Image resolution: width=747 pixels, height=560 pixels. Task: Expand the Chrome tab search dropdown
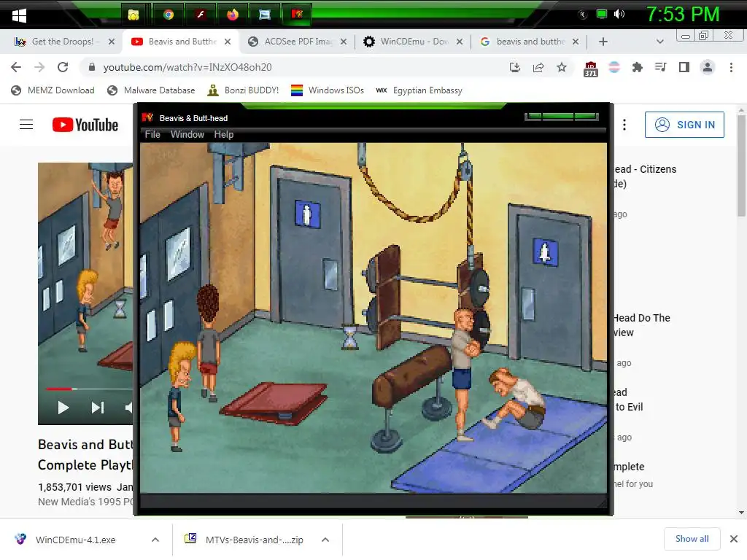(x=659, y=42)
